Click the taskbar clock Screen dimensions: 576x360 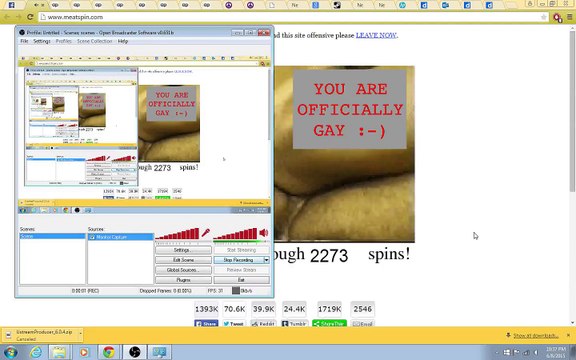[555, 353]
